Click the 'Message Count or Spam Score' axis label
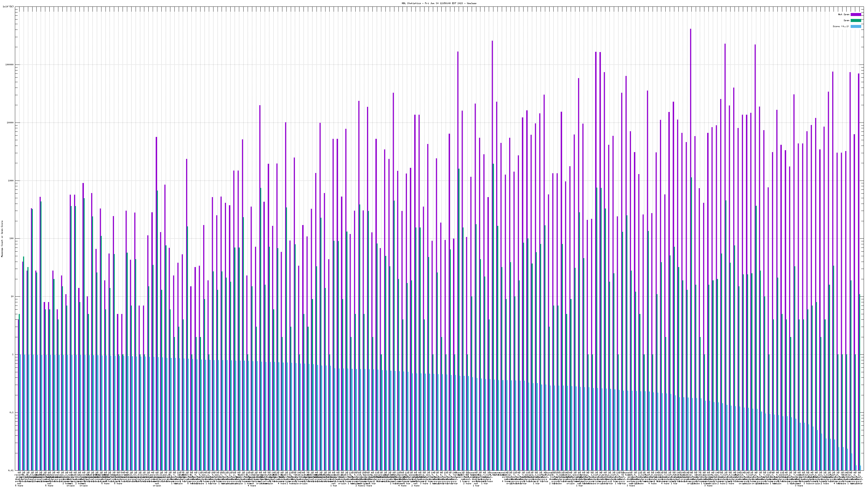The height and width of the screenshot is (488, 868). (2, 239)
